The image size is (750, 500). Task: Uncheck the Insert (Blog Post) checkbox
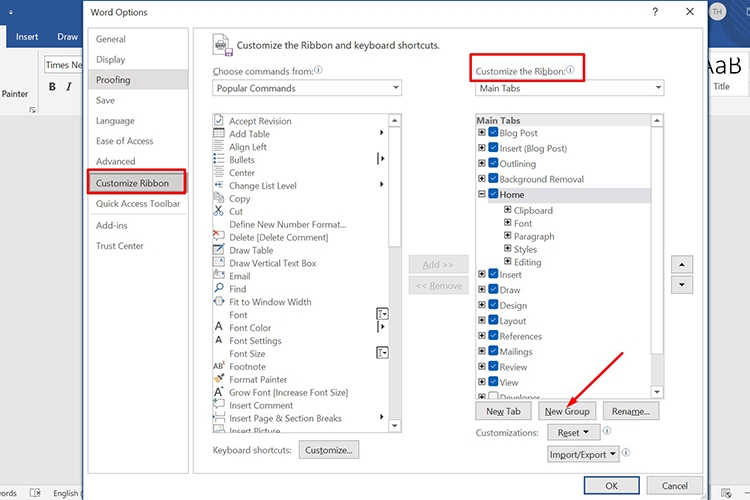pyautogui.click(x=493, y=148)
